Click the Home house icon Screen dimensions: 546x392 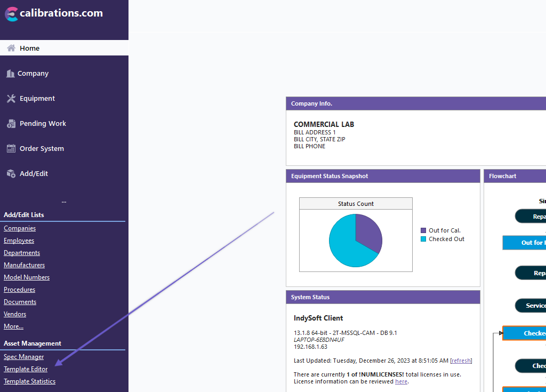click(11, 48)
